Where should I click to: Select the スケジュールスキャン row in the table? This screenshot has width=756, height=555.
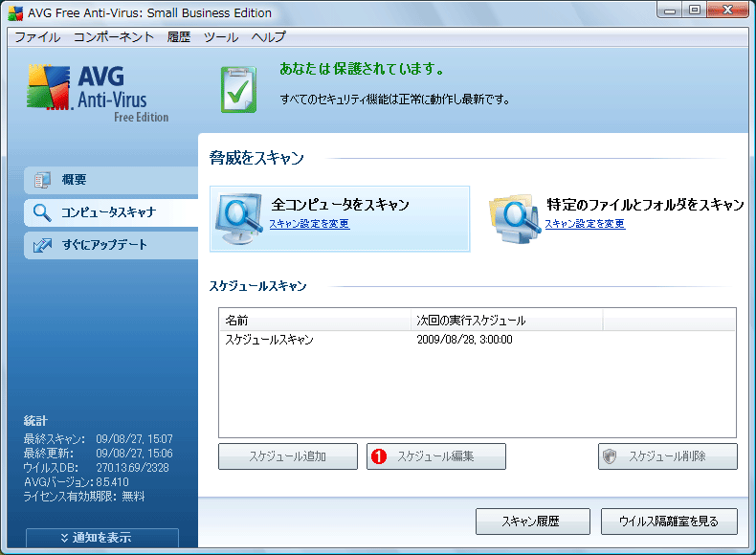click(478, 340)
